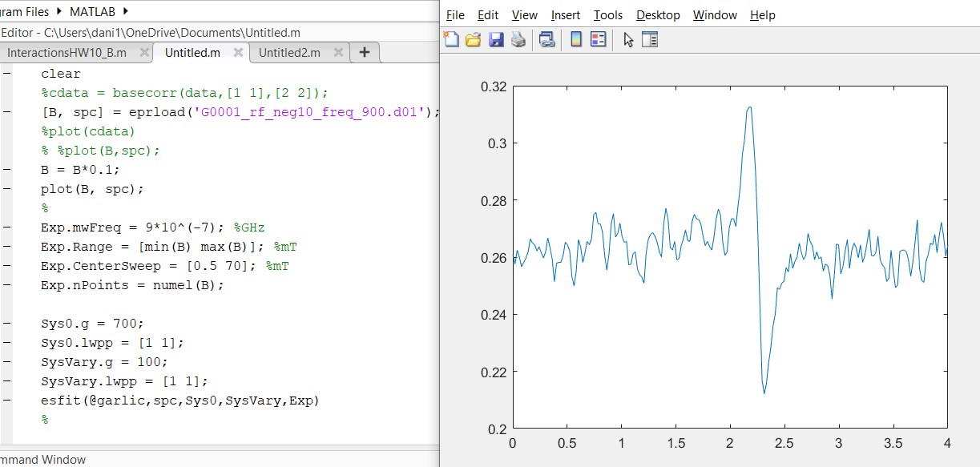The image size is (980, 467).
Task: Open the figure Insert menu
Action: [x=566, y=15]
